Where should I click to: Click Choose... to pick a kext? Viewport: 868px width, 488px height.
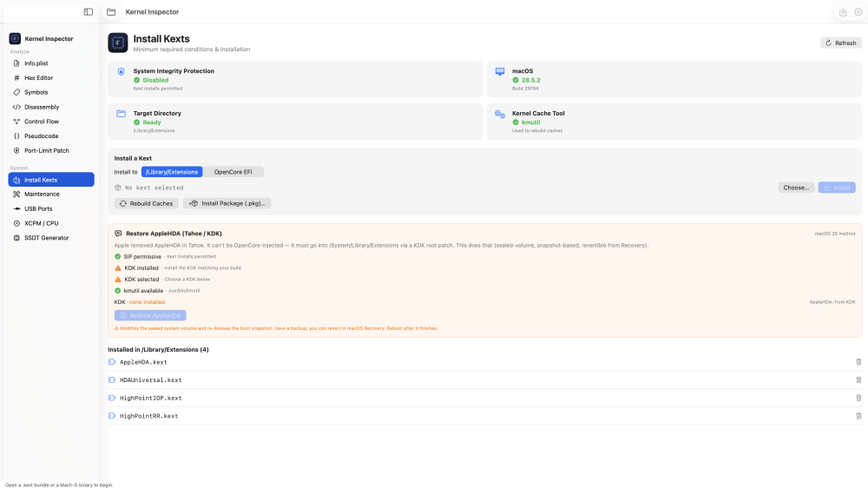796,188
